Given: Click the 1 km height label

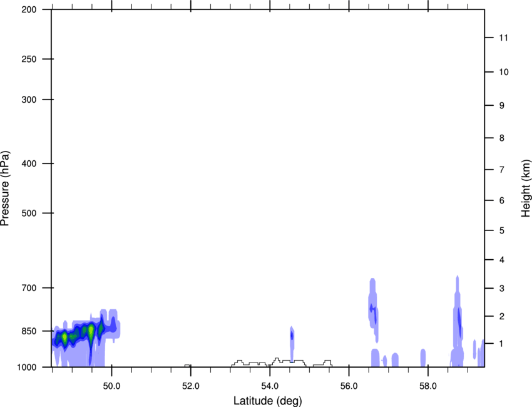Looking at the screenshot, I should point(502,344).
